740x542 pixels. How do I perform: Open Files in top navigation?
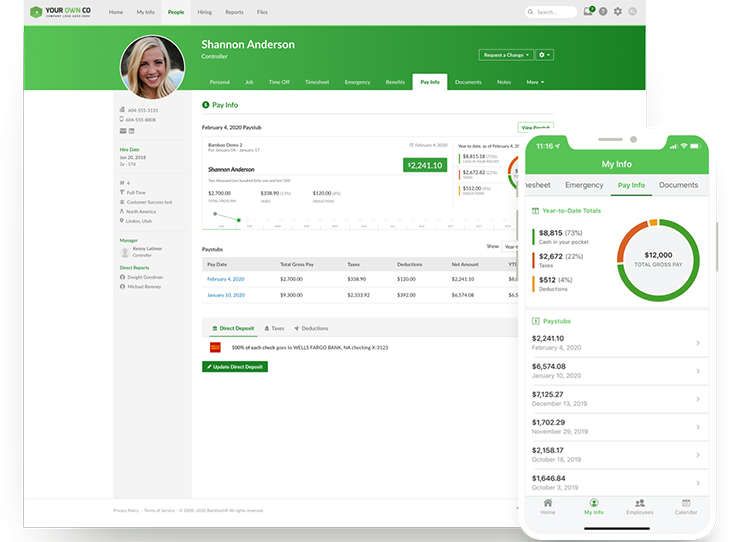262,12
